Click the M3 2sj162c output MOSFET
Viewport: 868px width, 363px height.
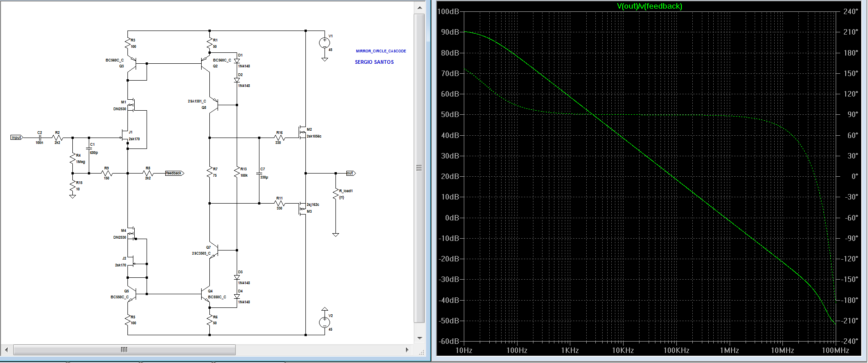click(x=302, y=208)
